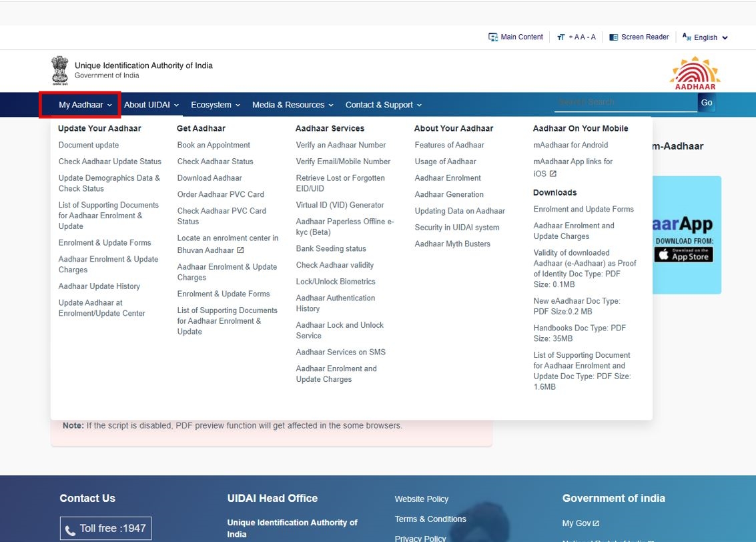
Task: Click the Aadhaar sun logo
Action: 695,73
